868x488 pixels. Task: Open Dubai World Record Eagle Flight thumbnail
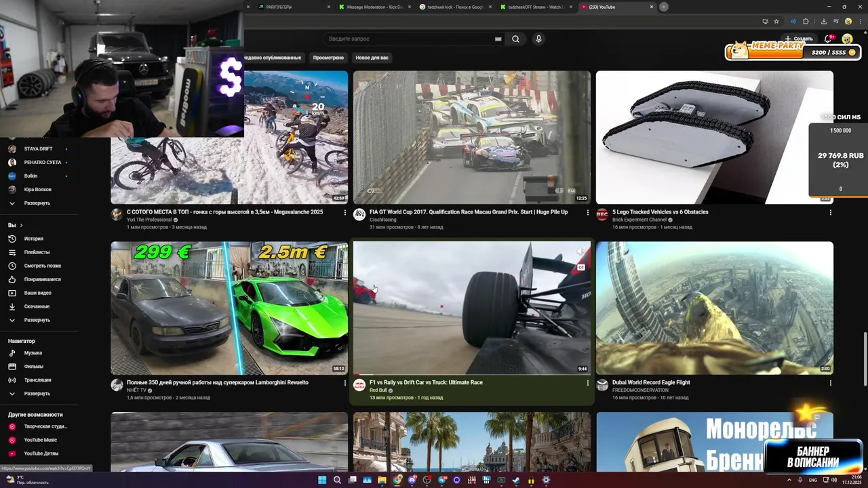(714, 308)
